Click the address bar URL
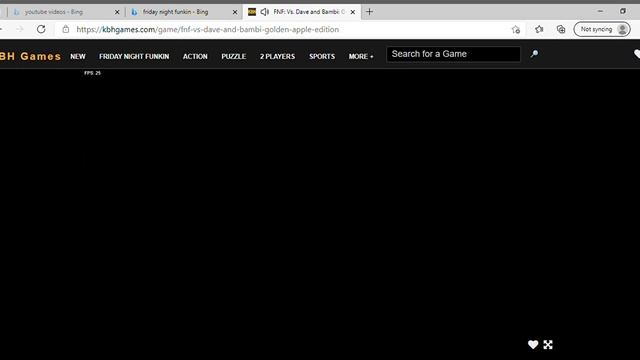The image size is (640, 360). 208,29
